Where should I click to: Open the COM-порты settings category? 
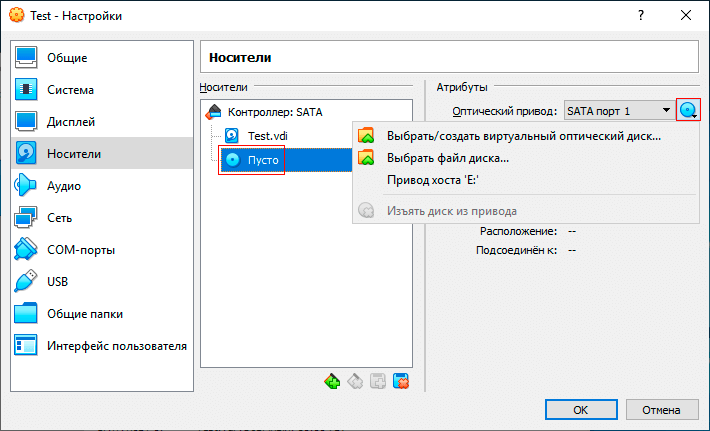(x=102, y=250)
